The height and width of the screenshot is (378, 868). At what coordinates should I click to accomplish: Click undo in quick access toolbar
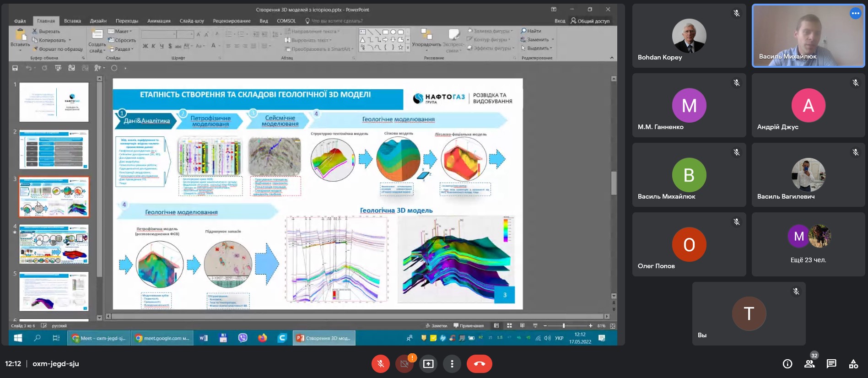pyautogui.click(x=28, y=68)
